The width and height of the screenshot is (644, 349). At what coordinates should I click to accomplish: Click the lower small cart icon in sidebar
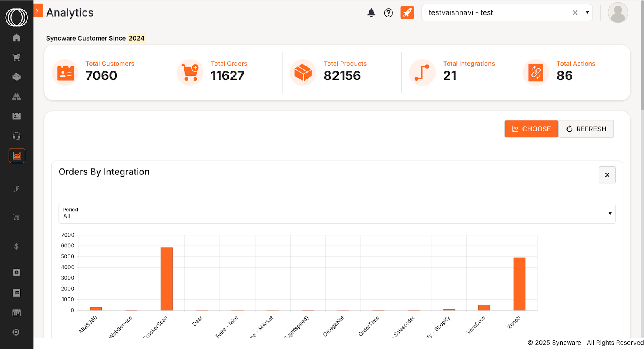click(17, 217)
